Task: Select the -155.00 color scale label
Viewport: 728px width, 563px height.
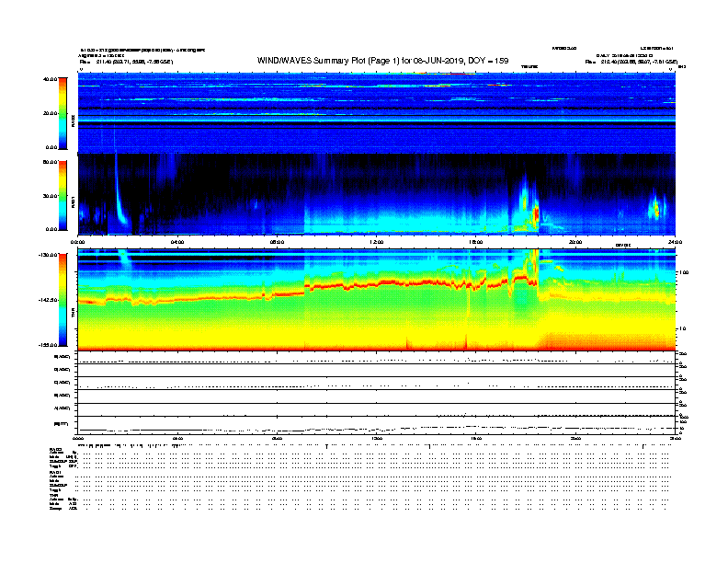Action: [48, 345]
